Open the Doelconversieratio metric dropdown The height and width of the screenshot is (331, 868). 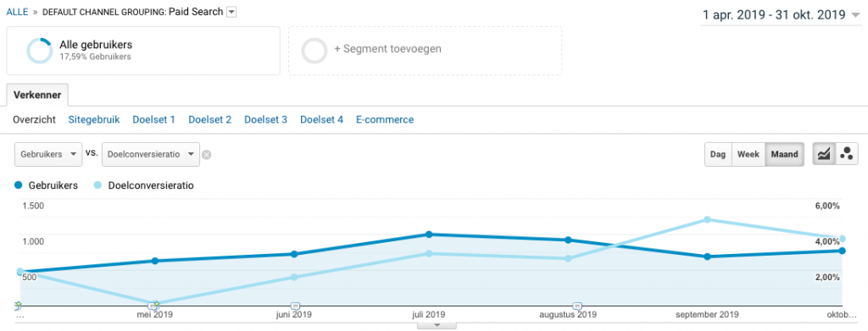click(151, 155)
